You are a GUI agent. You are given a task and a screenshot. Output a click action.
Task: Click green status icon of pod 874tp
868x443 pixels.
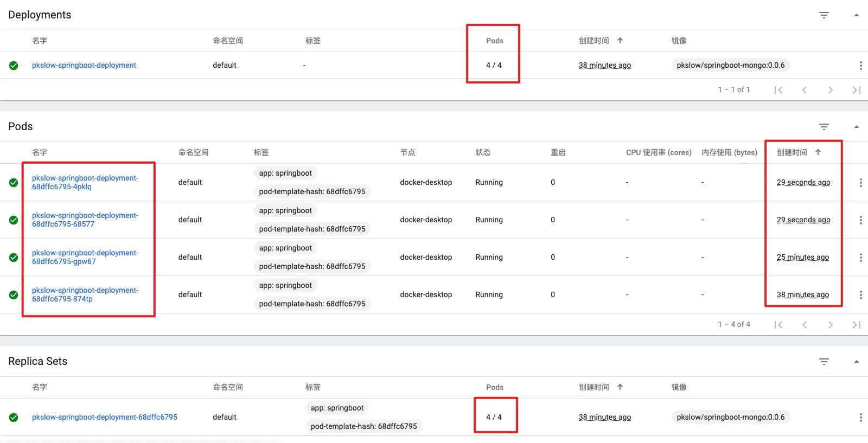[x=14, y=295]
